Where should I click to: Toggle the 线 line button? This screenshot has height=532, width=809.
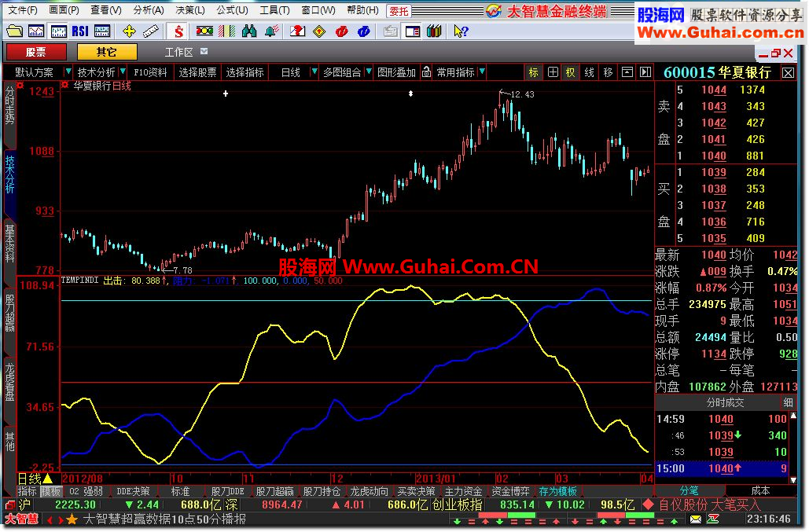589,72
